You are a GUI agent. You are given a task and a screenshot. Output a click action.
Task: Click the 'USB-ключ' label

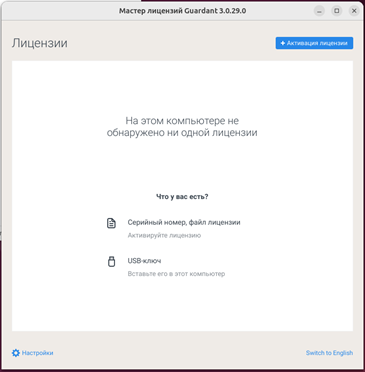144,261
